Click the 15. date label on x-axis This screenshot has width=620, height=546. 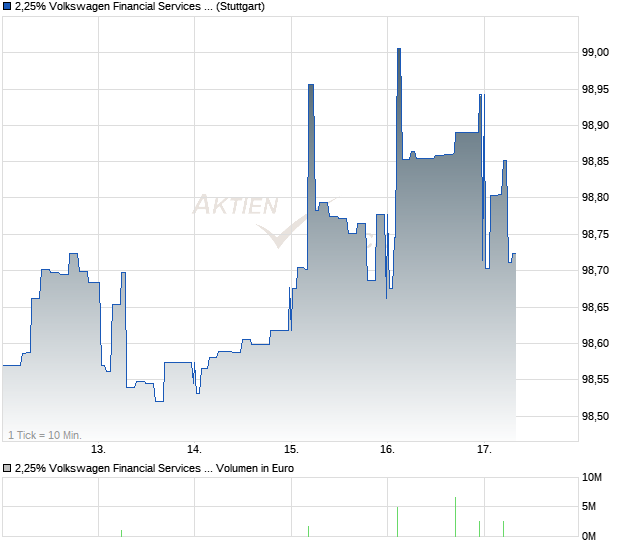coord(291,449)
